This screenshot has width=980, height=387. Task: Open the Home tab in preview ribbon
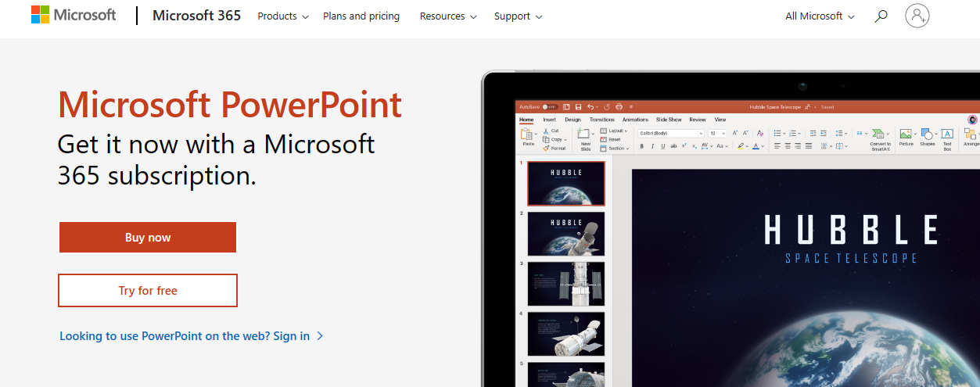[526, 120]
